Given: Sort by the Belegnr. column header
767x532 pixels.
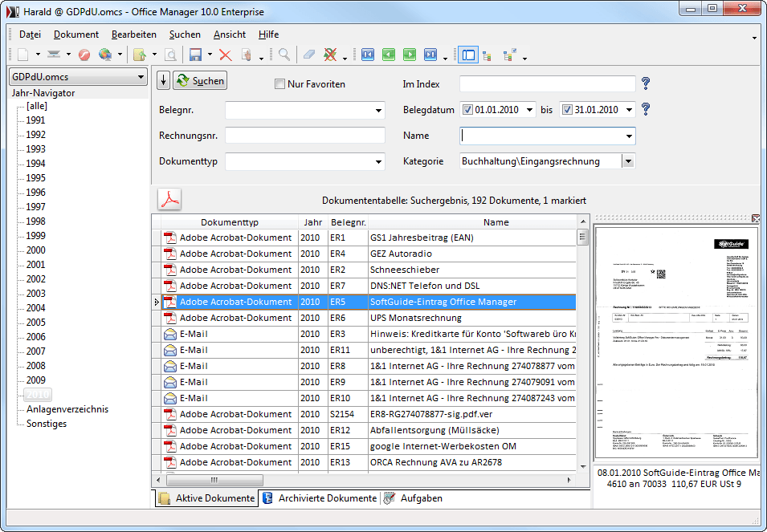Looking at the screenshot, I should click(x=349, y=222).
